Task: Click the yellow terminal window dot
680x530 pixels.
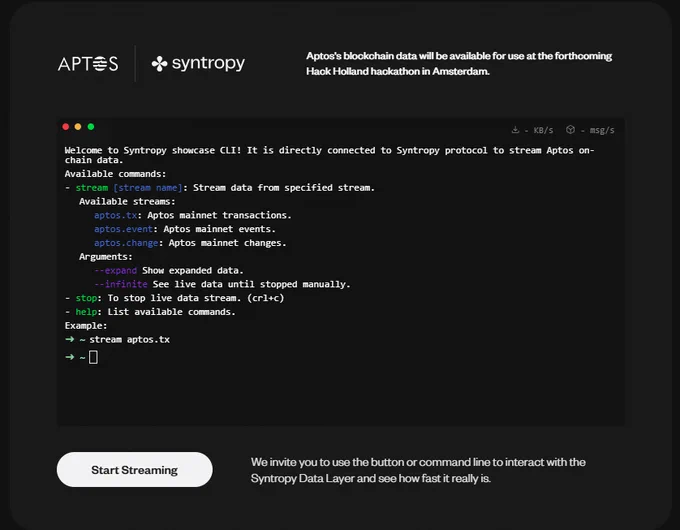Action: point(78,127)
